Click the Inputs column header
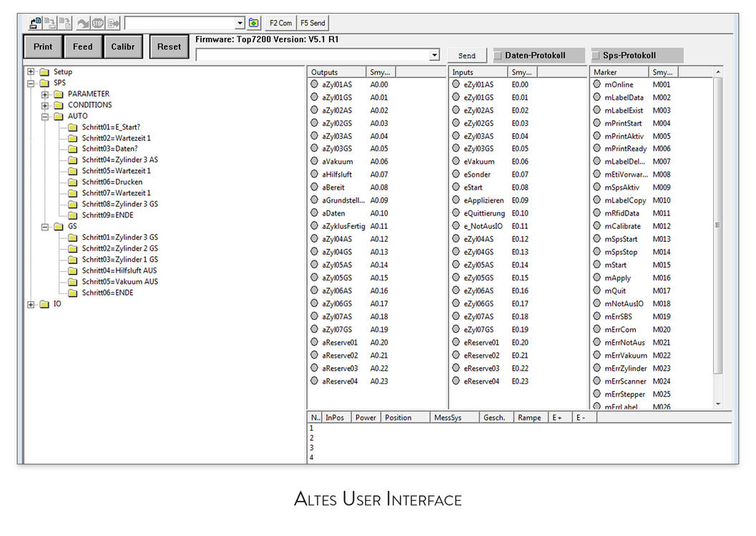Image resolution: width=756 pixels, height=536 pixels. [x=478, y=72]
